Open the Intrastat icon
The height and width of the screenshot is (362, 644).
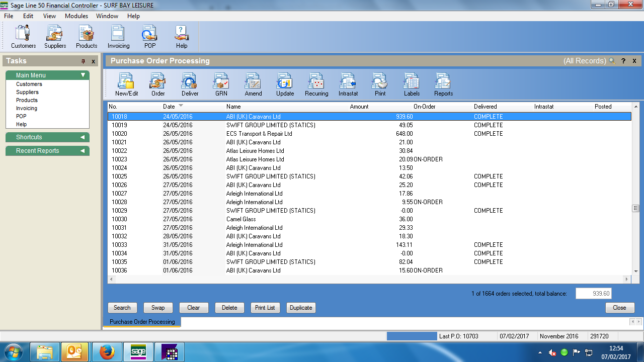[x=348, y=84]
